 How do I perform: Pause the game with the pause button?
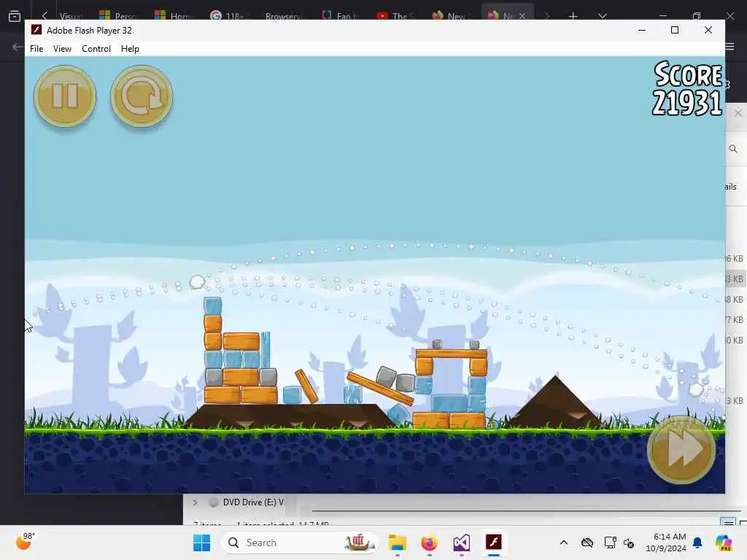pyautogui.click(x=65, y=96)
